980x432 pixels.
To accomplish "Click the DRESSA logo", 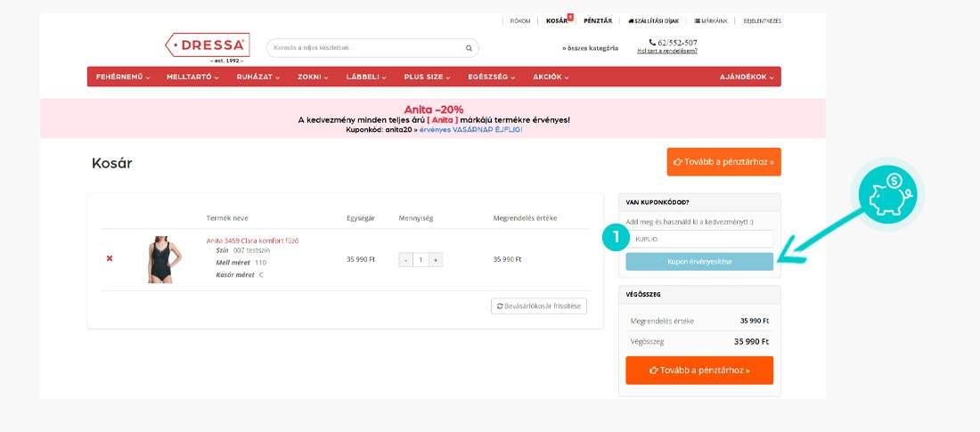I will (208, 47).
